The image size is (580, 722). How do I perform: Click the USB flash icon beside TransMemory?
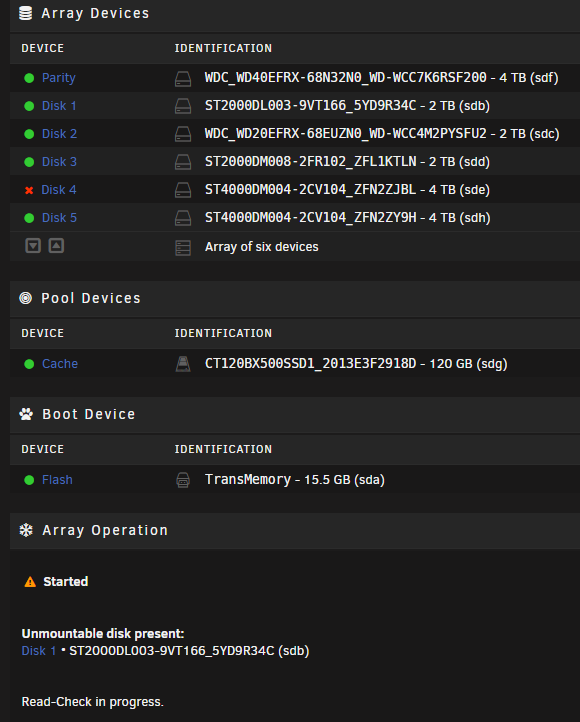[x=183, y=480]
